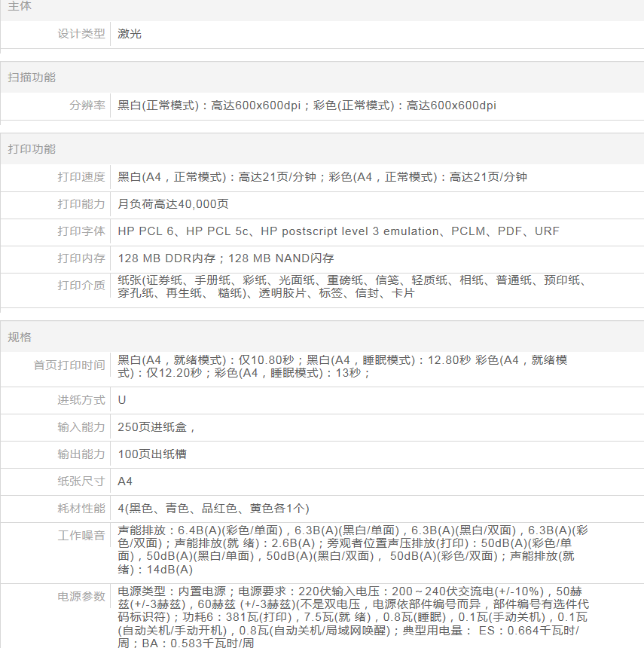Select the 首页打印时间 row label
The height and width of the screenshot is (648, 644).
[x=69, y=365]
